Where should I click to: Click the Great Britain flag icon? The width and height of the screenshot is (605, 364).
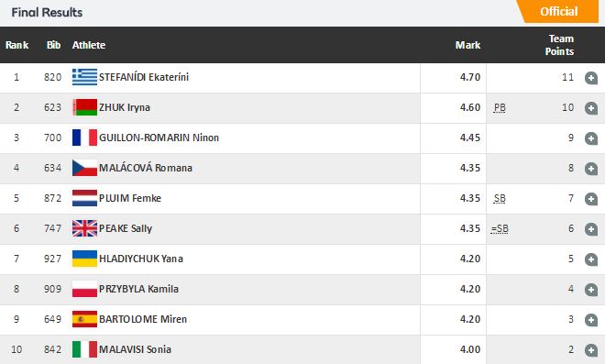[x=84, y=228]
